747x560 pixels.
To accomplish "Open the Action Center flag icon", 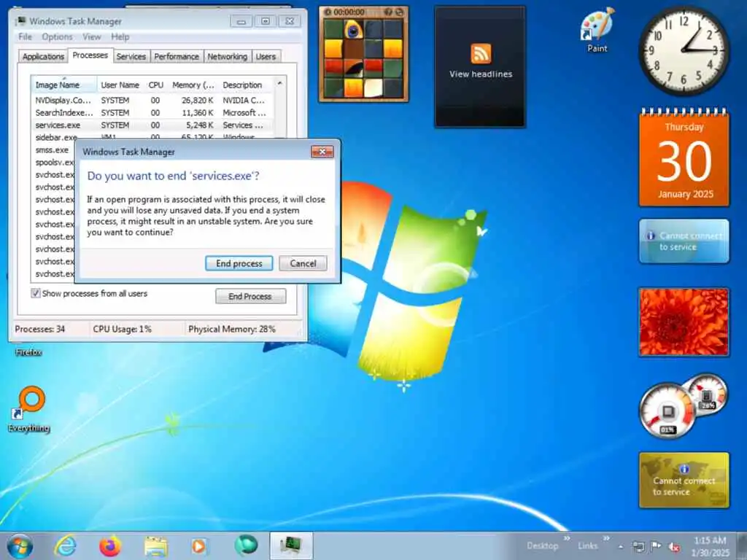I will (656, 546).
